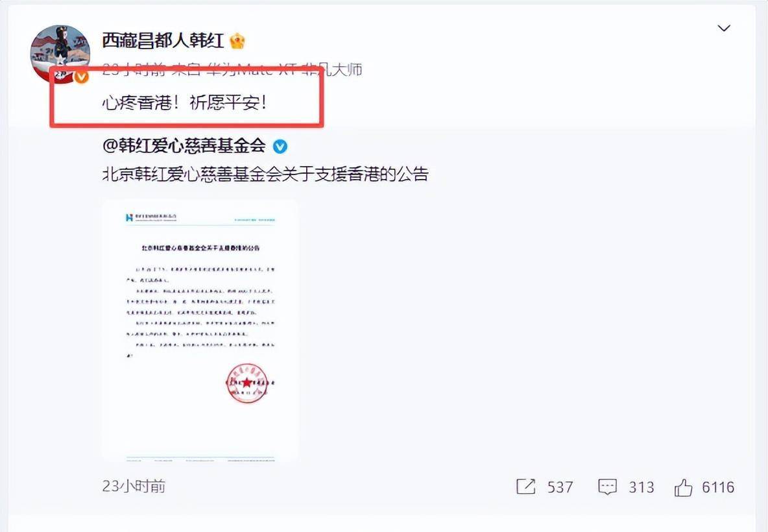
Task: Open the announcement document image thumbnail
Action: (x=201, y=331)
